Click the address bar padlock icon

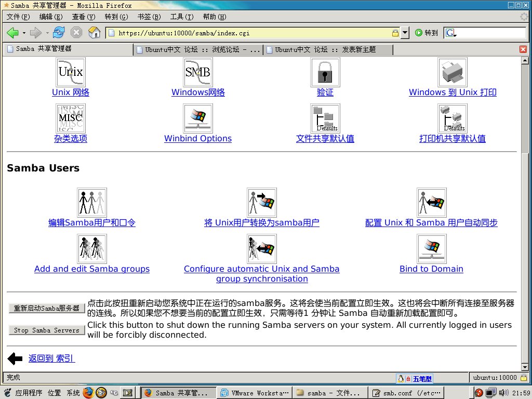point(395,33)
